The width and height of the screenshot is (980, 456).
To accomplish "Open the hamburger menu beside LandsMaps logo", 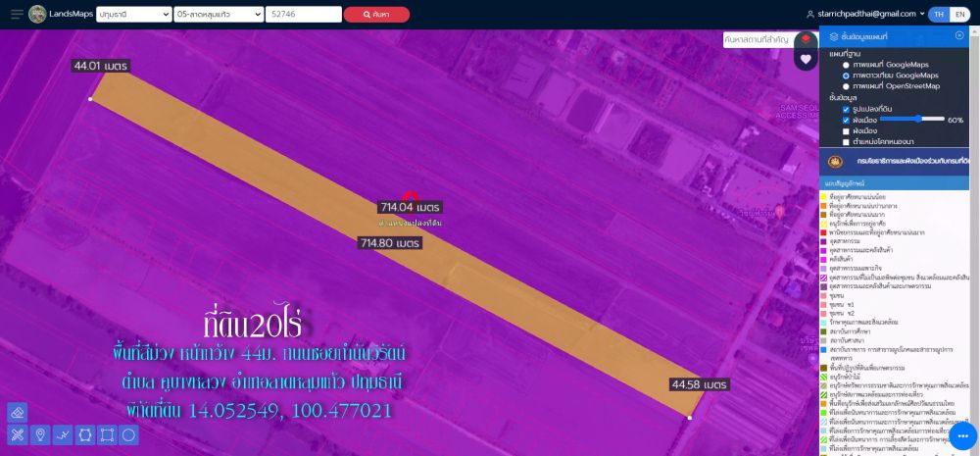I will [x=15, y=15].
